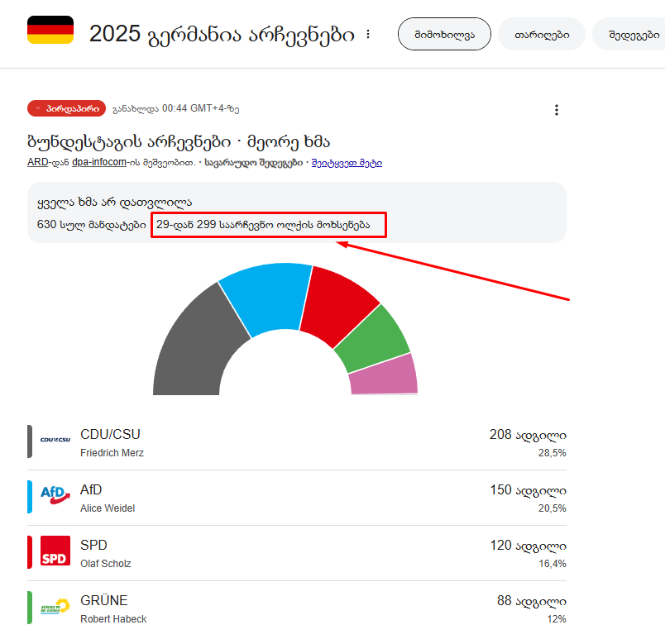Click the 2025 გერმანია არჩევნები page title
Viewport: 665px width, 644px height.
click(222, 34)
